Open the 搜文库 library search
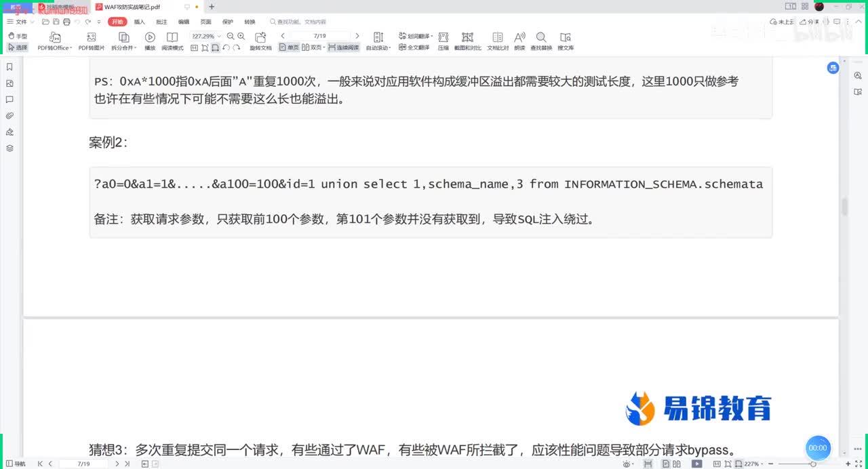The image size is (868, 469). click(x=566, y=41)
